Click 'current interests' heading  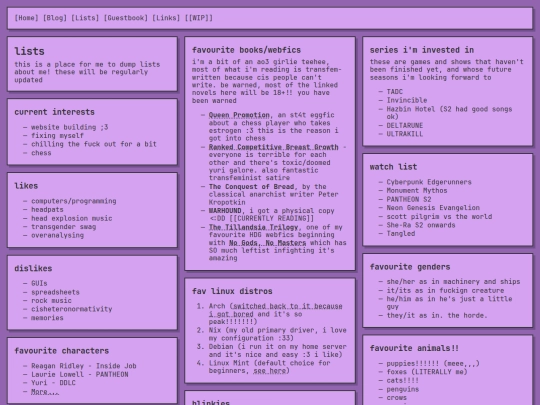pos(54,112)
